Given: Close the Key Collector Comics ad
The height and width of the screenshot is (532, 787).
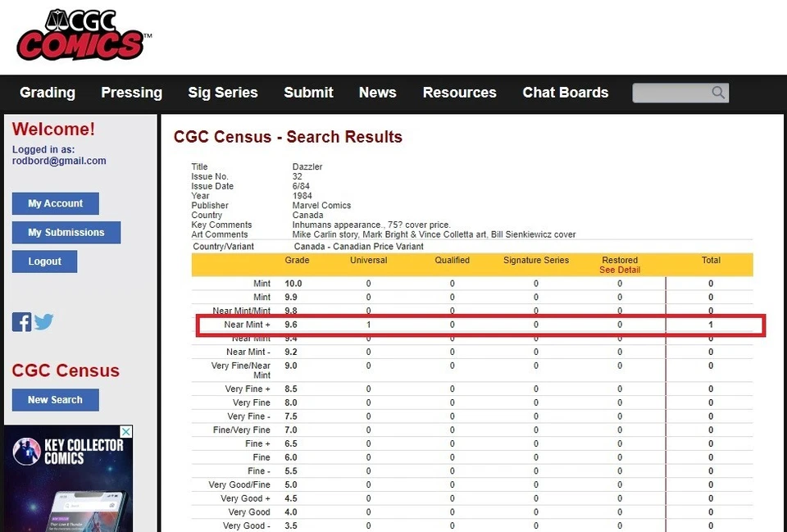Looking at the screenshot, I should 126,432.
